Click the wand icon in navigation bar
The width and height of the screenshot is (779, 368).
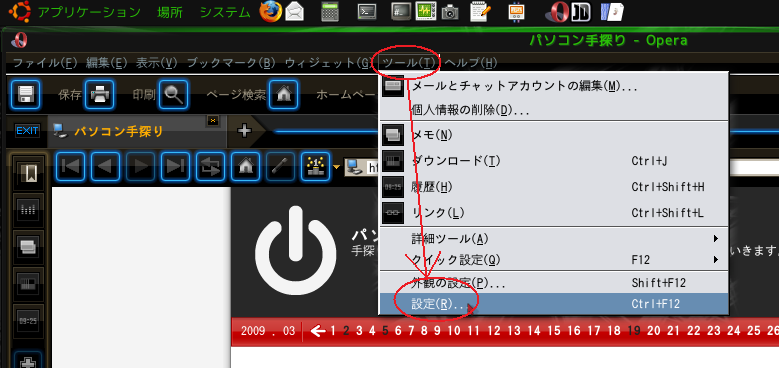[280, 166]
